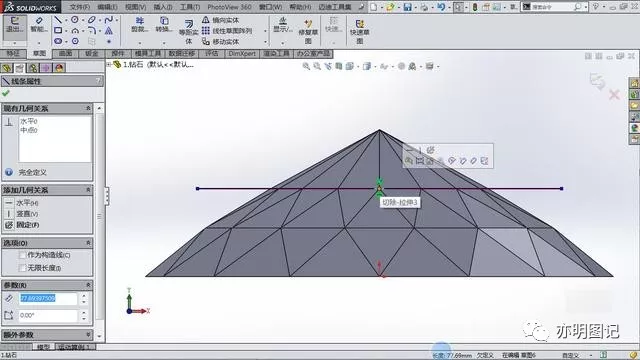The height and width of the screenshot is (360, 640).
Task: Click Mirror Entities (镜向实体)
Action: coord(220,20)
